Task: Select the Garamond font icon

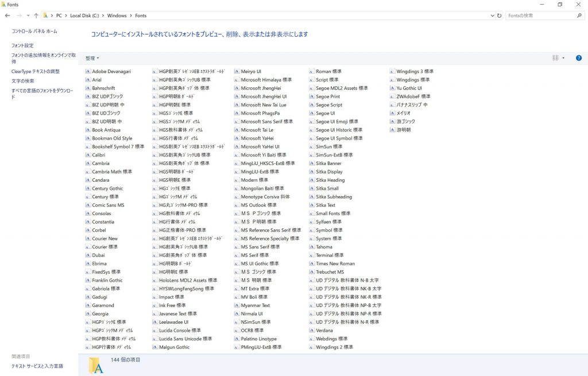Action: tap(88, 305)
